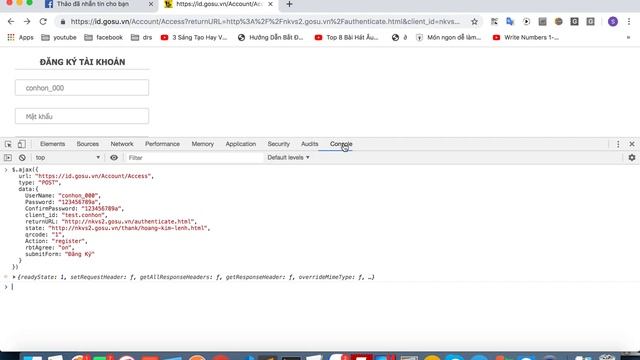Create live expression with eye icon
640x360 pixels.
114,158
